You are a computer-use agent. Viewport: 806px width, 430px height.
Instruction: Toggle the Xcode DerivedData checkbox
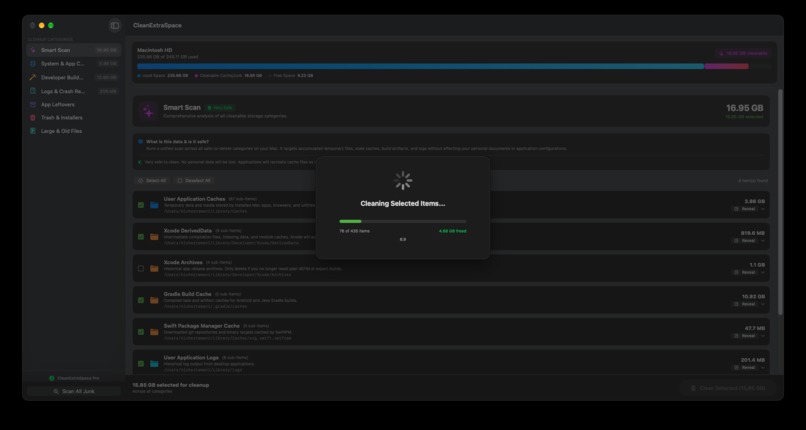coord(141,237)
